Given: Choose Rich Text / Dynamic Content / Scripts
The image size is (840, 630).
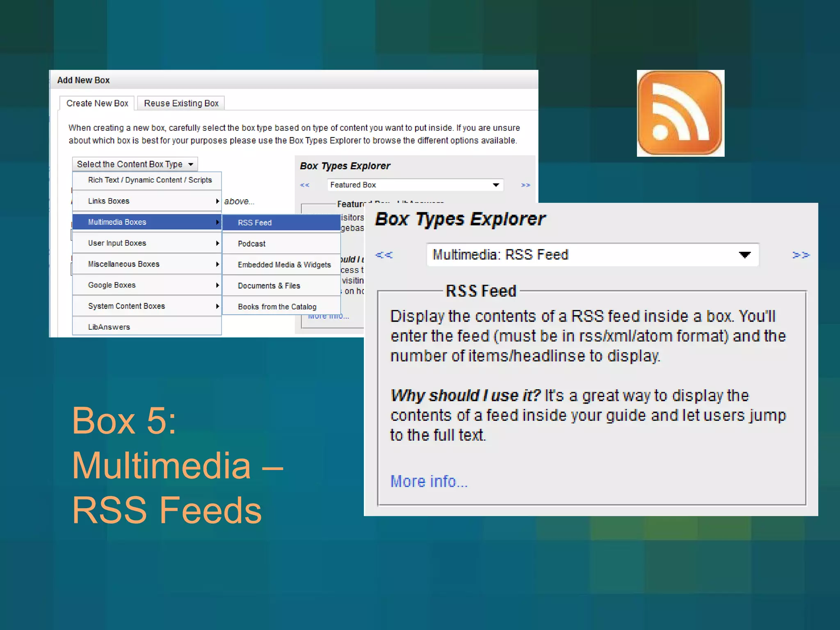Looking at the screenshot, I should 147,180.
